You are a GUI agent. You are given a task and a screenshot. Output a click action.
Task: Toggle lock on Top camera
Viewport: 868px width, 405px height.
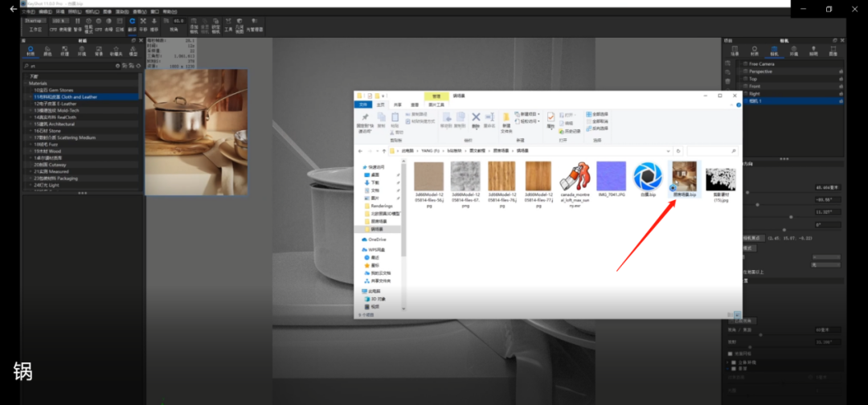click(841, 79)
